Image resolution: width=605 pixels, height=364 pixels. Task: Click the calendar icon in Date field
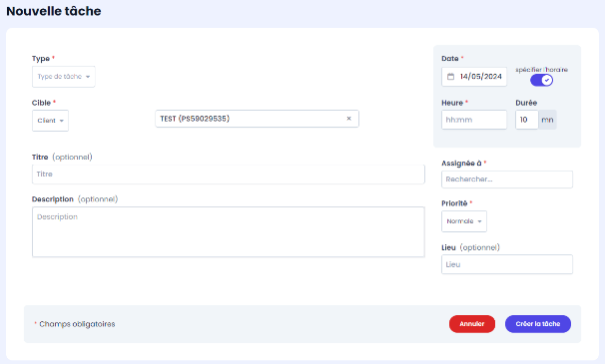point(450,77)
